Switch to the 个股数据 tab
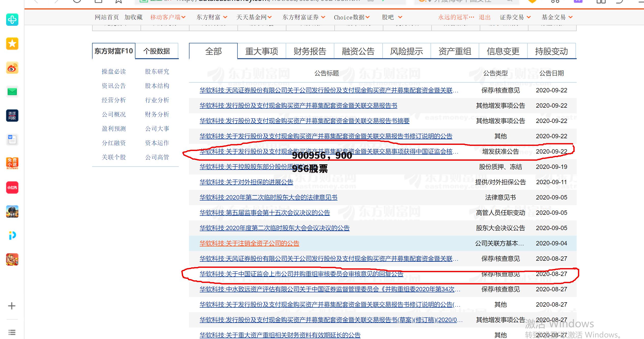Image resolution: width=644 pixels, height=339 pixels. [x=157, y=51]
